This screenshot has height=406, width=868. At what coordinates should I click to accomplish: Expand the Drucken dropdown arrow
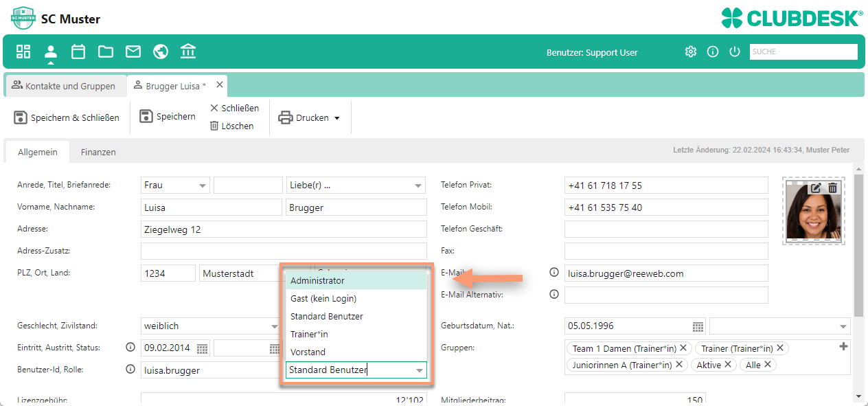[x=337, y=118]
